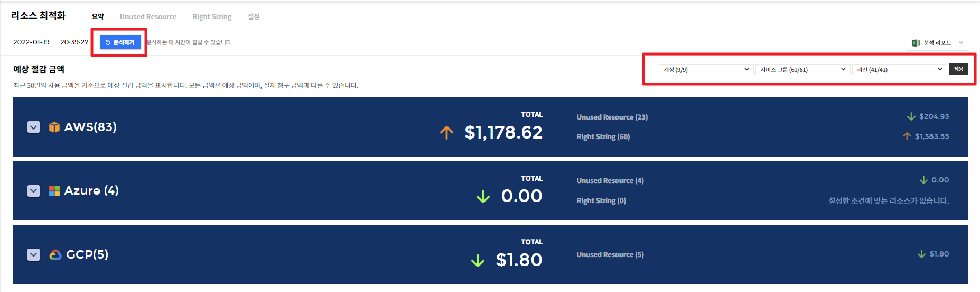Open the 설정 tab

click(254, 17)
